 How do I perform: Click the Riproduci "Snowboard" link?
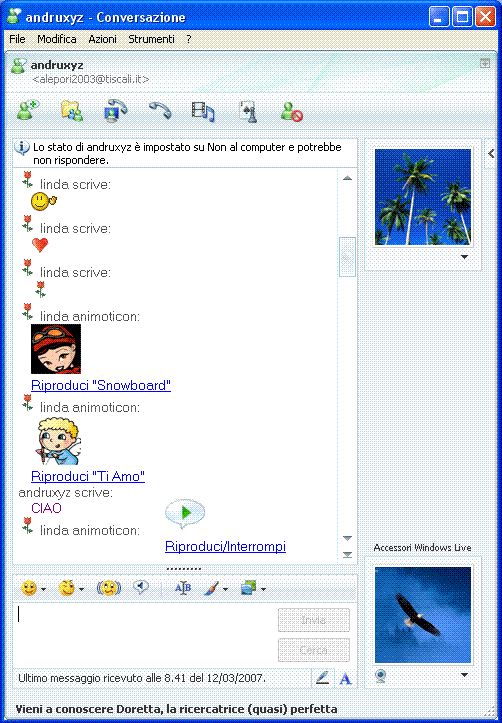pos(101,385)
